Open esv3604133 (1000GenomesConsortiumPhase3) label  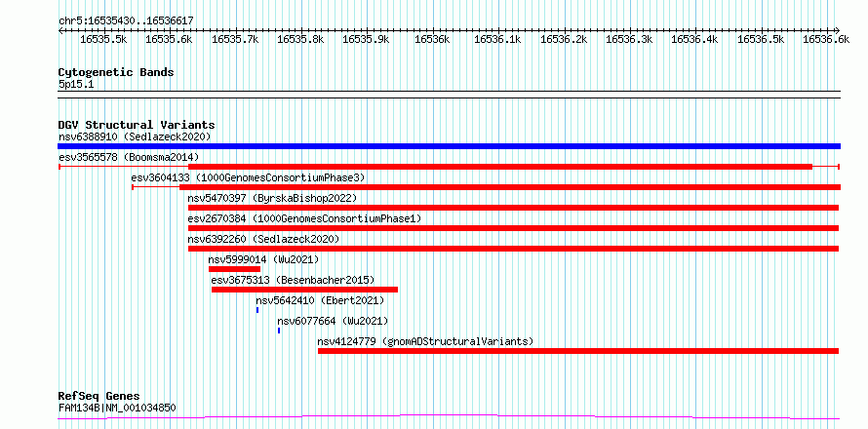click(x=248, y=177)
